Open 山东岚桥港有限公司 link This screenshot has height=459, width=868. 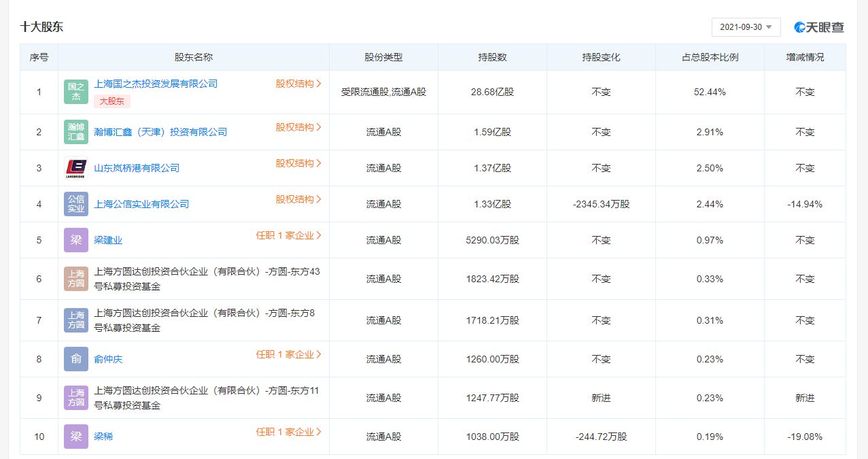(x=137, y=168)
